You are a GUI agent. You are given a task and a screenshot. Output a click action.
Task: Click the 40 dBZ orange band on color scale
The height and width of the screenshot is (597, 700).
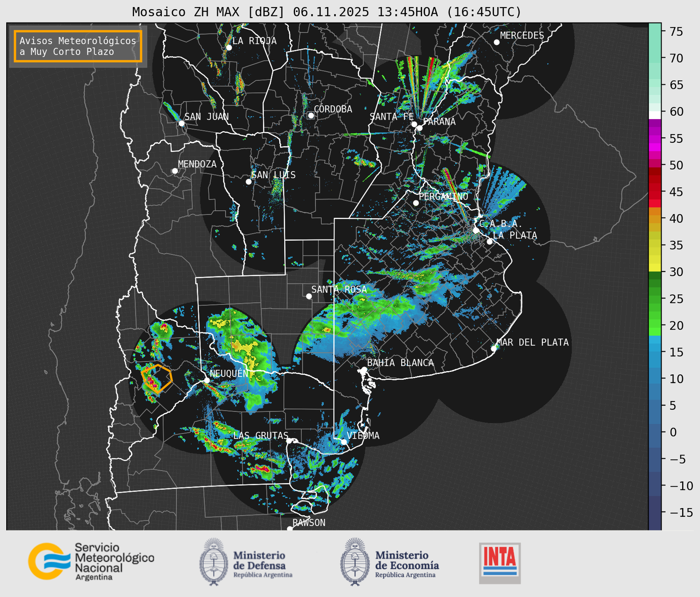(654, 219)
